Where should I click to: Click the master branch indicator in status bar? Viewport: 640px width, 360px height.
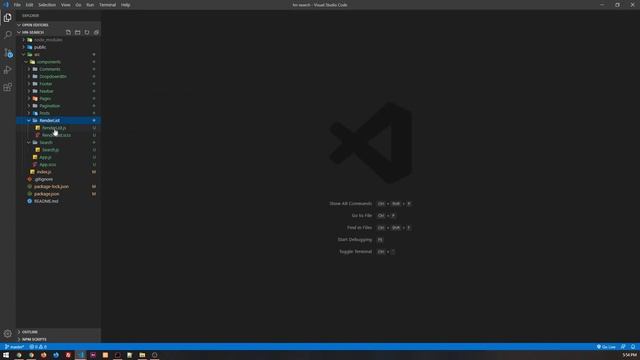[x=15, y=347]
